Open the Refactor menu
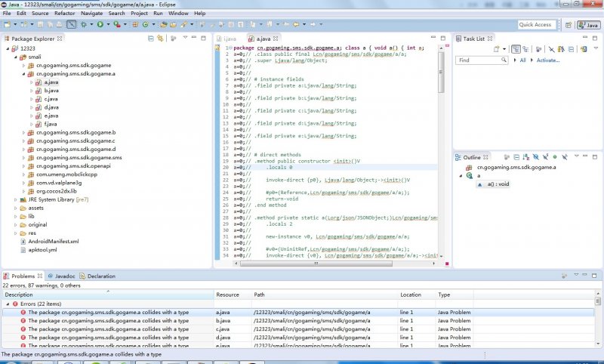 (x=64, y=14)
